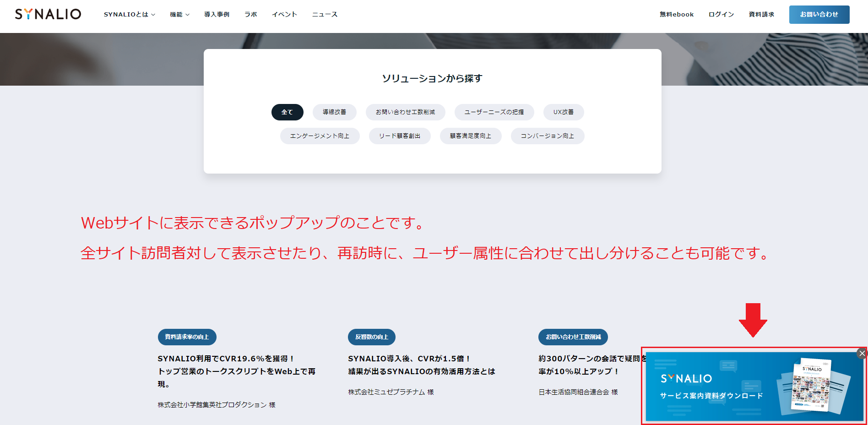Image resolution: width=868 pixels, height=425 pixels.
Task: Open the 無料ebook link
Action: 677,15
